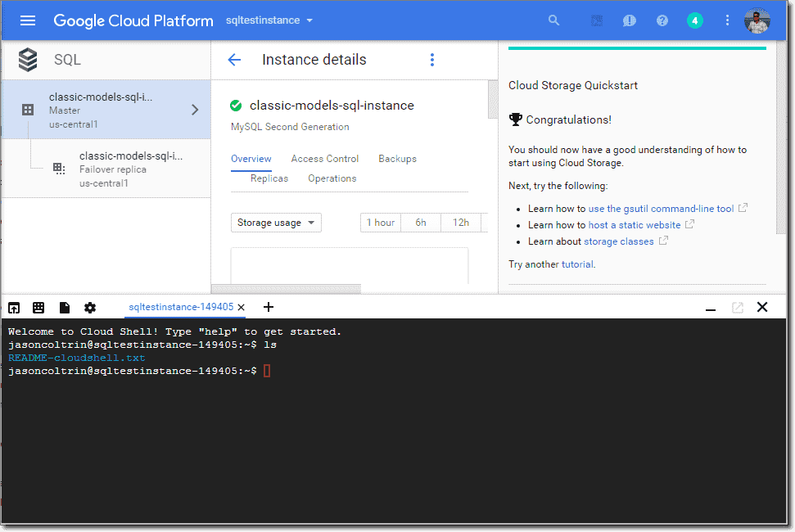Open the Cloud Shell settings gear
The height and width of the screenshot is (532, 795).
[89, 307]
